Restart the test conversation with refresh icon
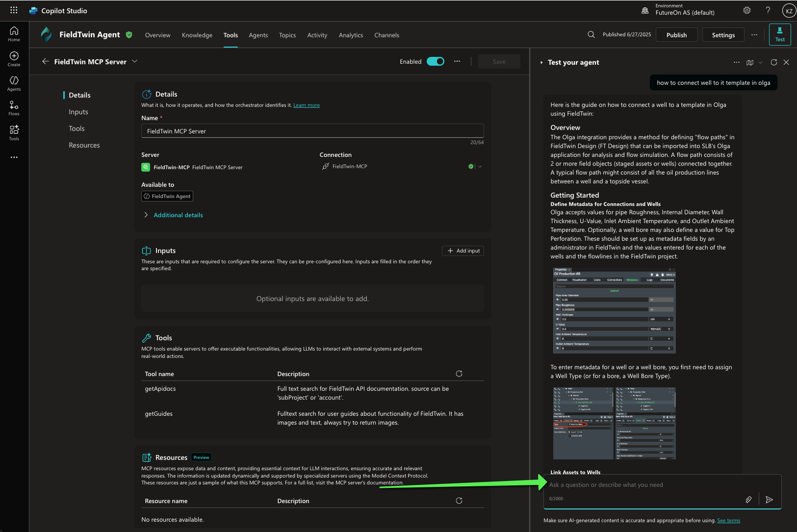This screenshot has width=797, height=532. (774, 62)
